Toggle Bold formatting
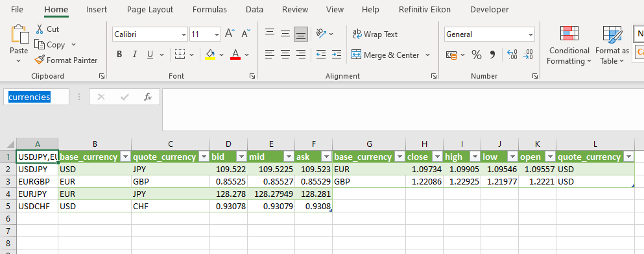 point(119,55)
